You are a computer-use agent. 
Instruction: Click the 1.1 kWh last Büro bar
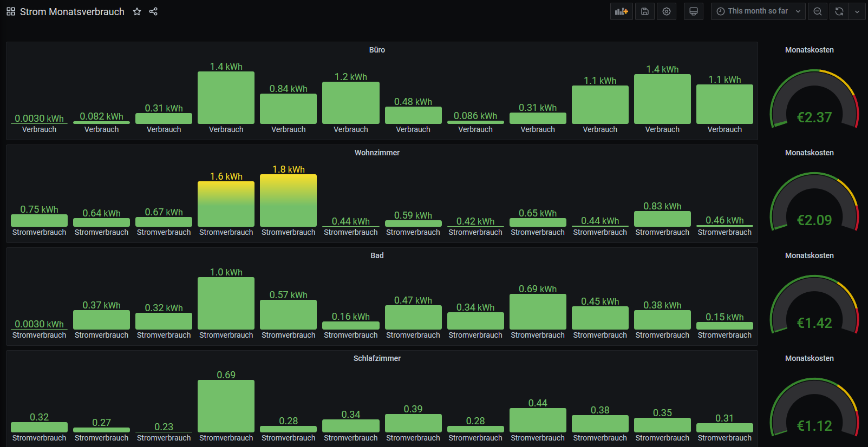point(725,104)
